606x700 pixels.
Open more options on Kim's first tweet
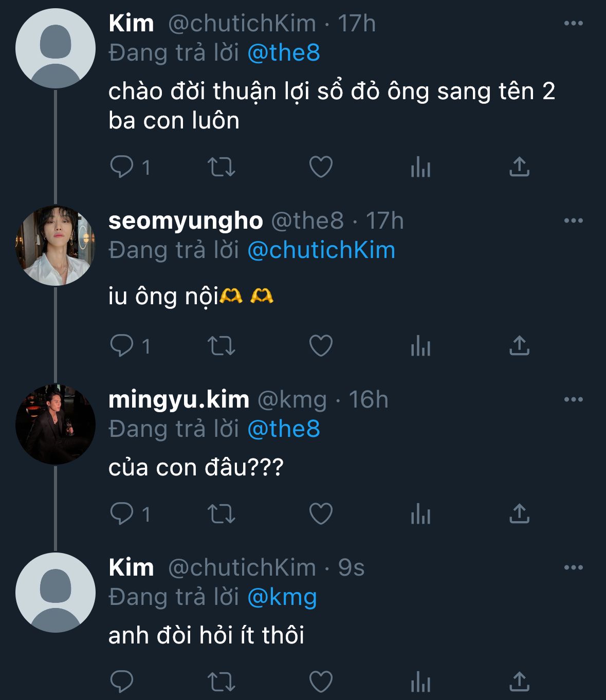(573, 24)
